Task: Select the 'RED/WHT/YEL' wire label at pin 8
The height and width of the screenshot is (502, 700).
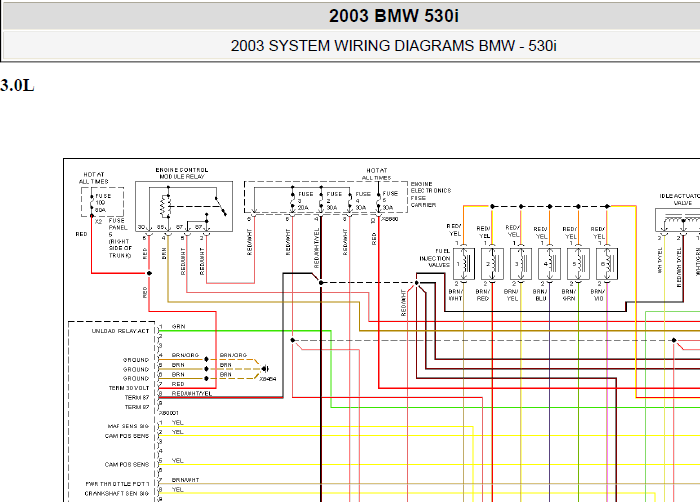Action: (192, 393)
